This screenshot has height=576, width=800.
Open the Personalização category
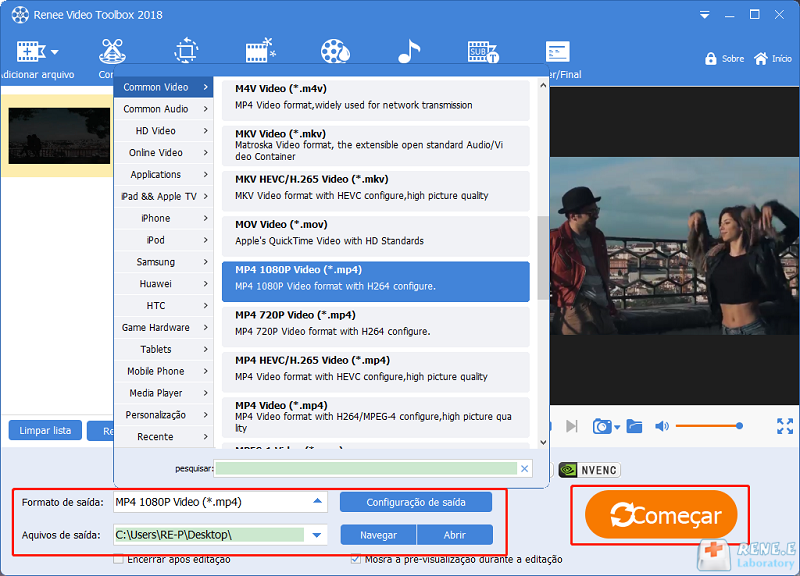click(x=163, y=415)
